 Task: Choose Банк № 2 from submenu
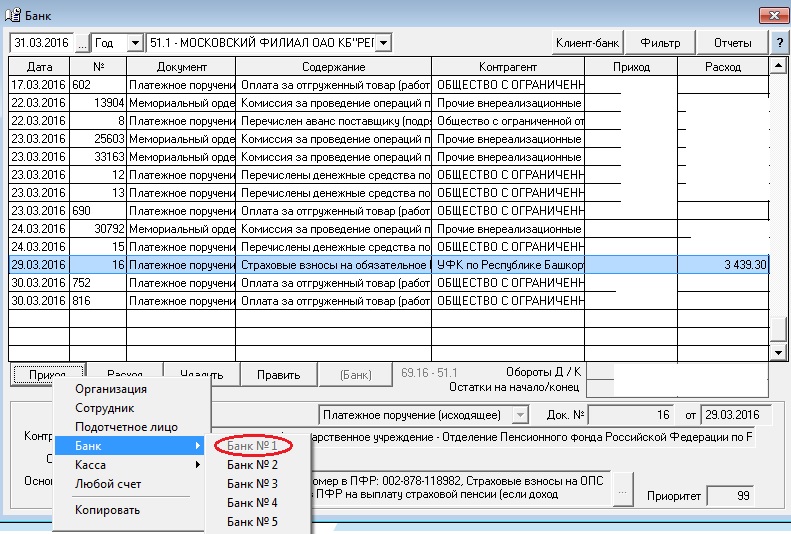click(x=252, y=465)
